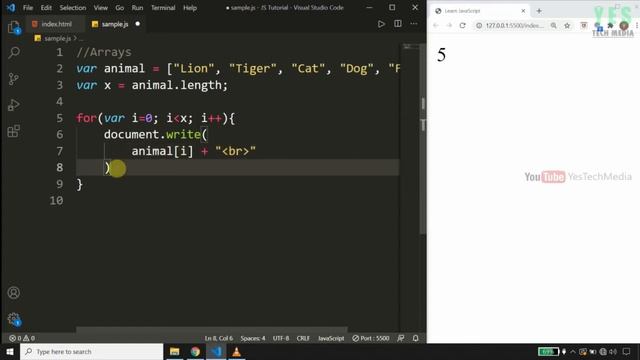Open the Search view in activity bar
Screen dimensions: 640x360
[x=14, y=53]
